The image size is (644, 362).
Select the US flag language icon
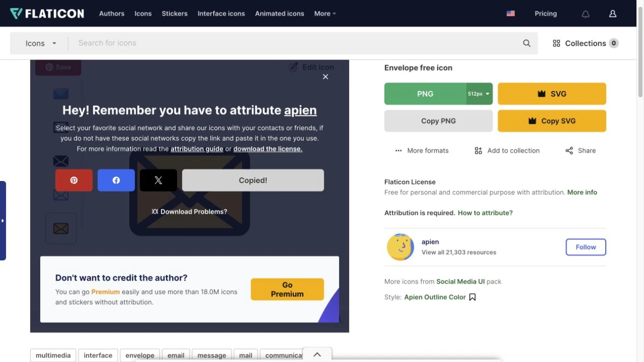point(511,14)
